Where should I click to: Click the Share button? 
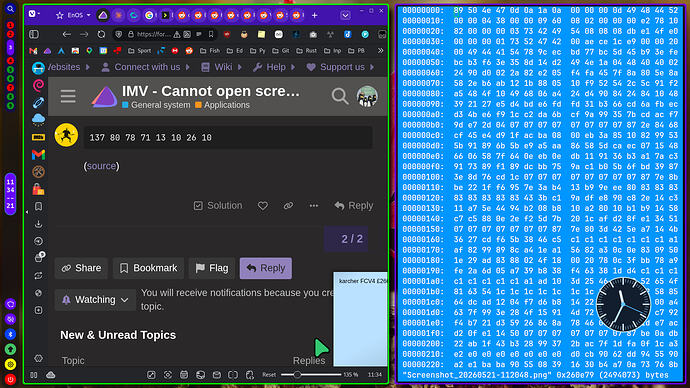(x=81, y=268)
